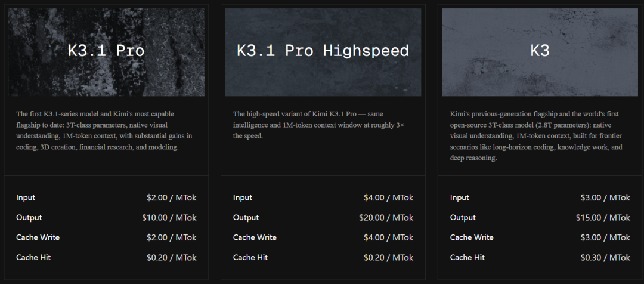
Task: Click the K3 card Input label
Action: (459, 197)
